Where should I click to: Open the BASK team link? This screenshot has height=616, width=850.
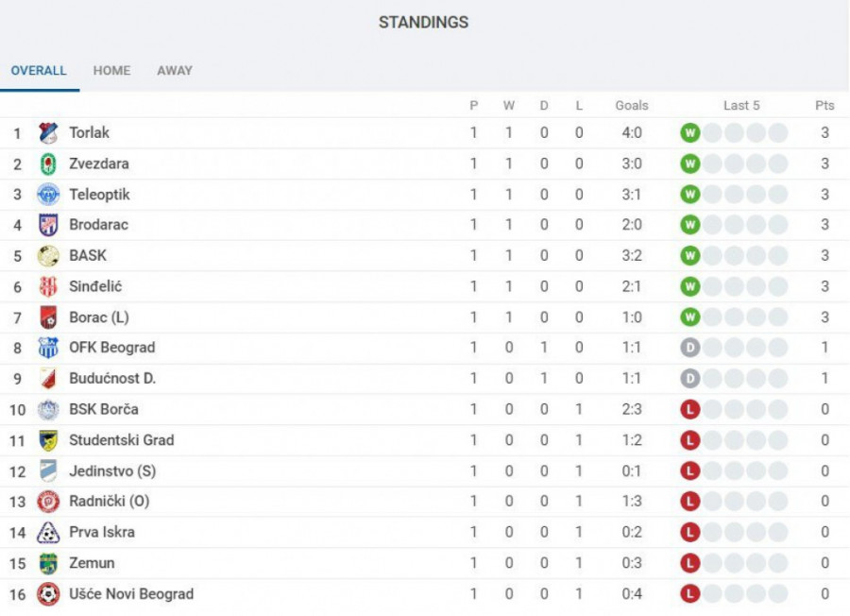click(88, 256)
